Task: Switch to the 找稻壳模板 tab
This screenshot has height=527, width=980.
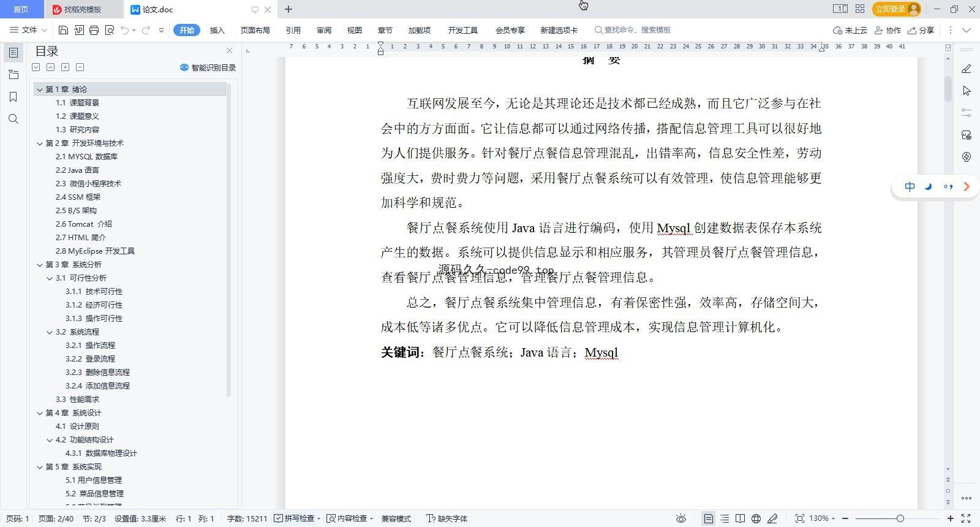Action: coord(83,9)
